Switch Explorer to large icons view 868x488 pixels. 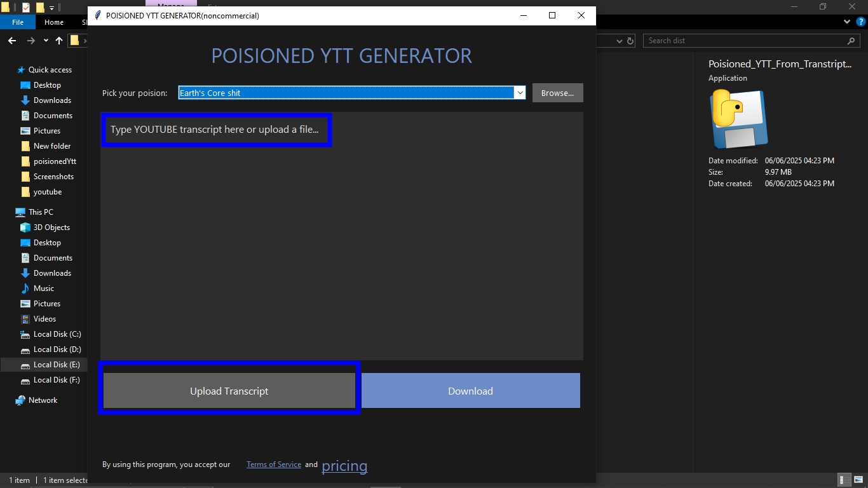pyautogui.click(x=858, y=480)
